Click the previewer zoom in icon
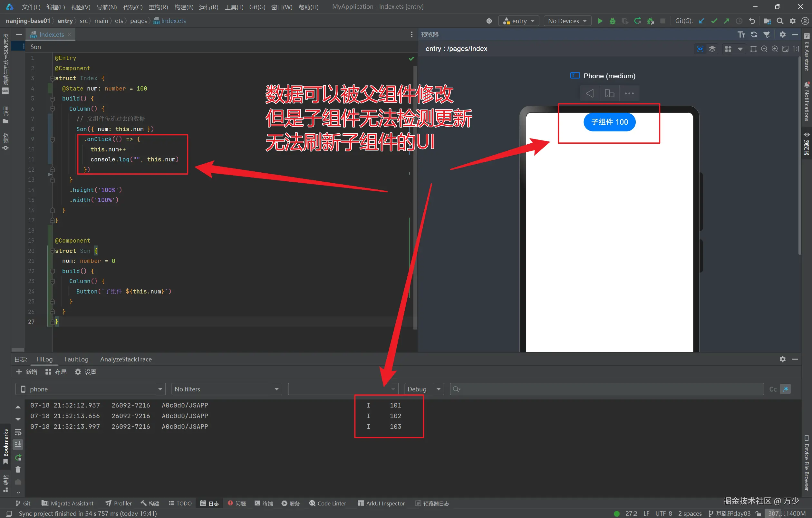 [x=775, y=49]
